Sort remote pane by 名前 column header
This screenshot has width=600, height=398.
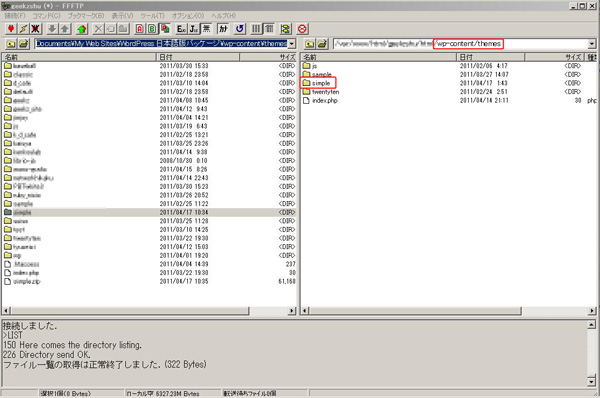(379, 57)
